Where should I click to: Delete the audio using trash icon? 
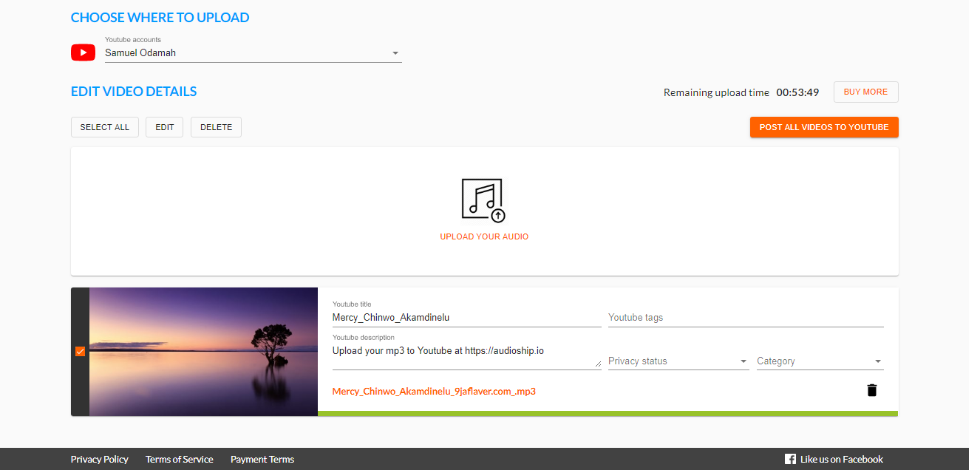[872, 390]
